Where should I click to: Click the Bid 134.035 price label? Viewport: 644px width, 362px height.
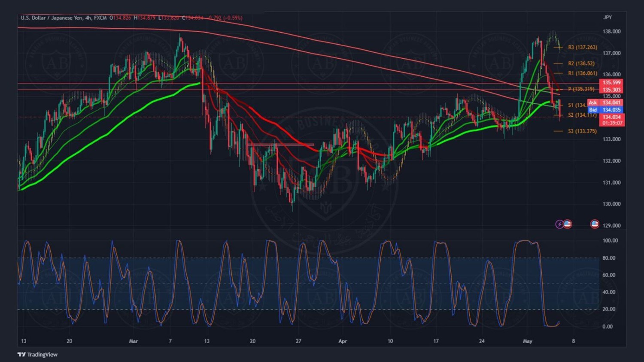(605, 110)
